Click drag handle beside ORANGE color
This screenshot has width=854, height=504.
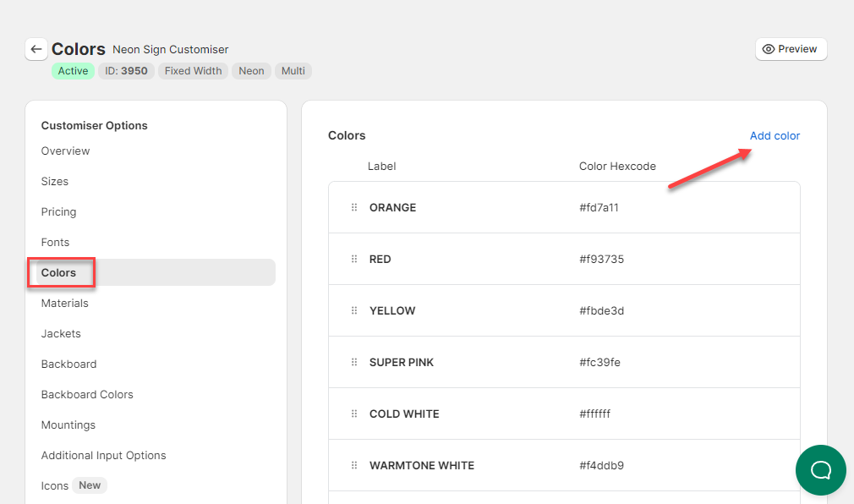point(354,208)
